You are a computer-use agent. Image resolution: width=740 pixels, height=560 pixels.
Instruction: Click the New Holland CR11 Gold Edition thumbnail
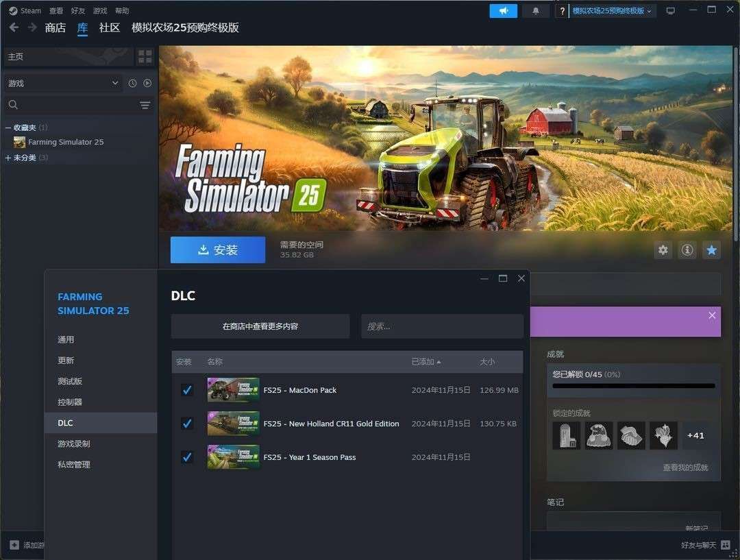pos(233,424)
